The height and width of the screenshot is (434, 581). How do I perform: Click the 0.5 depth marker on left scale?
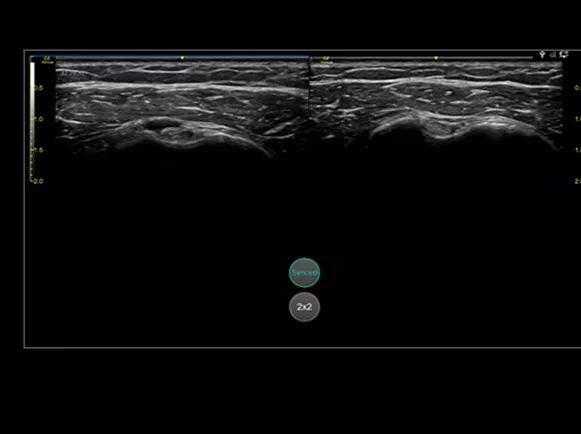point(39,88)
